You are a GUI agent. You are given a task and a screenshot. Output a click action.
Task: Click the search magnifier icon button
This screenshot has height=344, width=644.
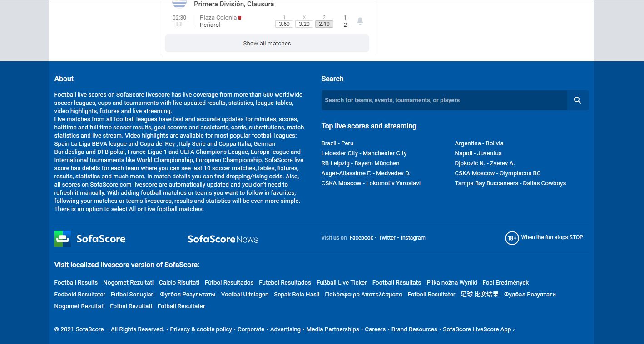click(x=578, y=100)
